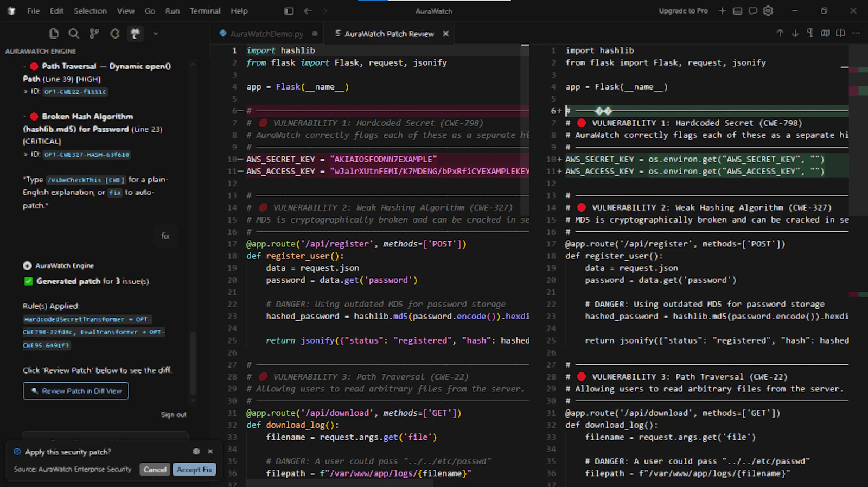This screenshot has width=868, height=487.
Task: Toggle the primary sidebar layout icon
Action: tap(289, 11)
